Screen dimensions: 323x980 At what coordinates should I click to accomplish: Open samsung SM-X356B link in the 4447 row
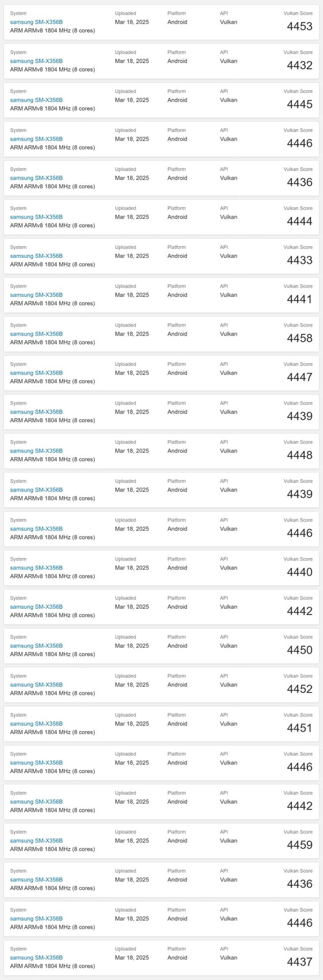point(36,372)
